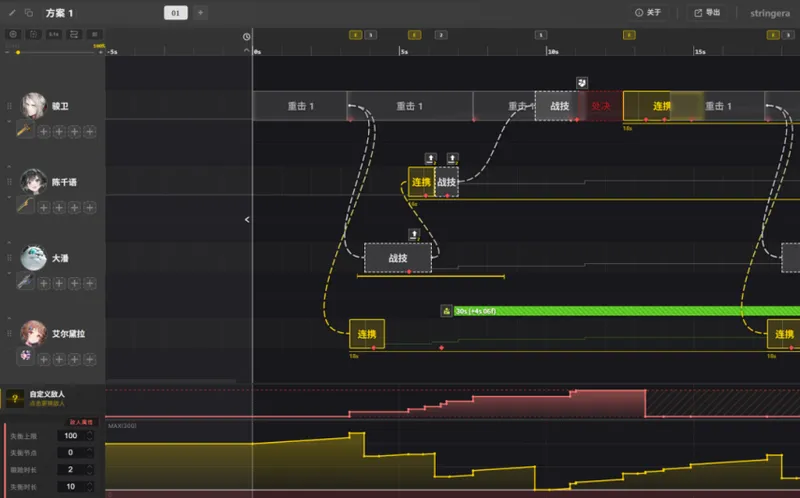
Task: Select the 01 scheme tab
Action: 175,13
